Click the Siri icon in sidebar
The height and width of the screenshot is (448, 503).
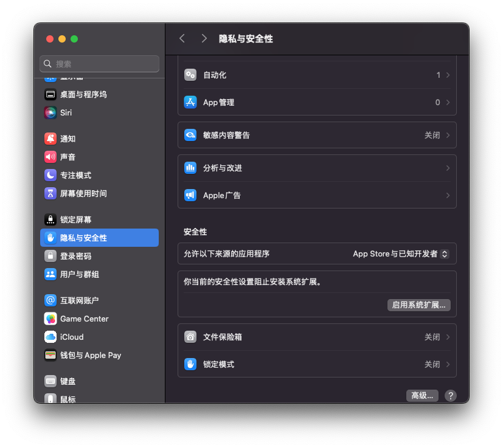click(50, 112)
